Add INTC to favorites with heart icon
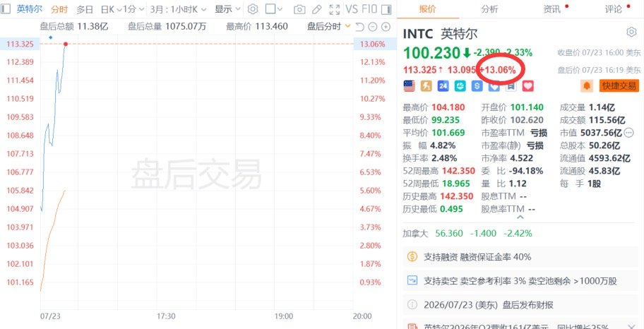 coord(527,86)
